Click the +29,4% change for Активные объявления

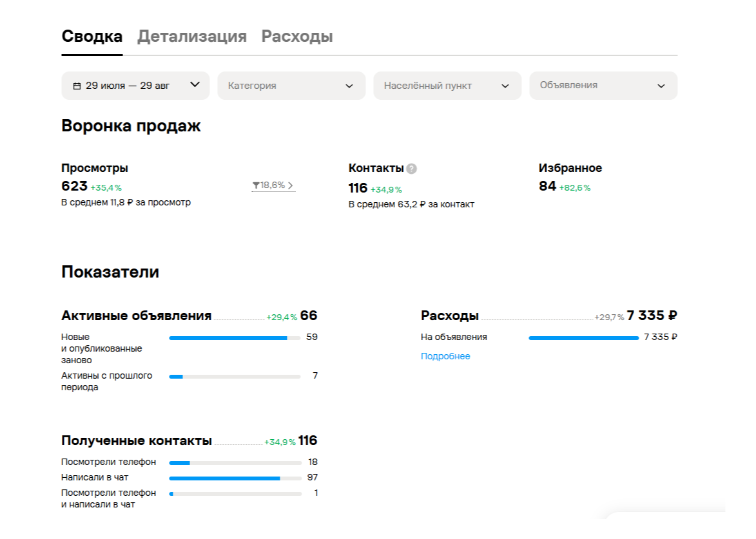[x=282, y=317]
